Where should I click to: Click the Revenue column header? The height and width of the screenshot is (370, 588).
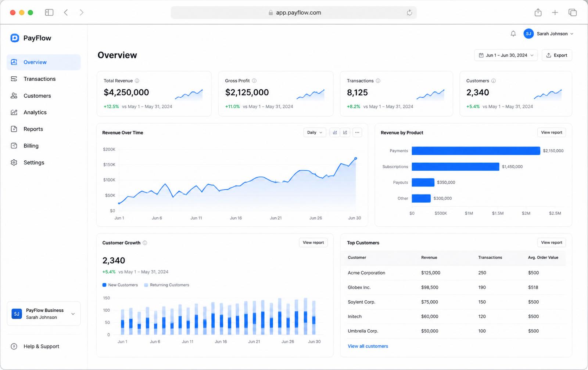pyautogui.click(x=429, y=258)
